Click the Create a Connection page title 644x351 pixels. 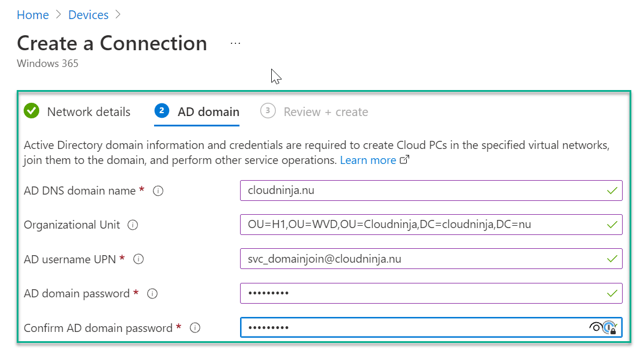(112, 43)
